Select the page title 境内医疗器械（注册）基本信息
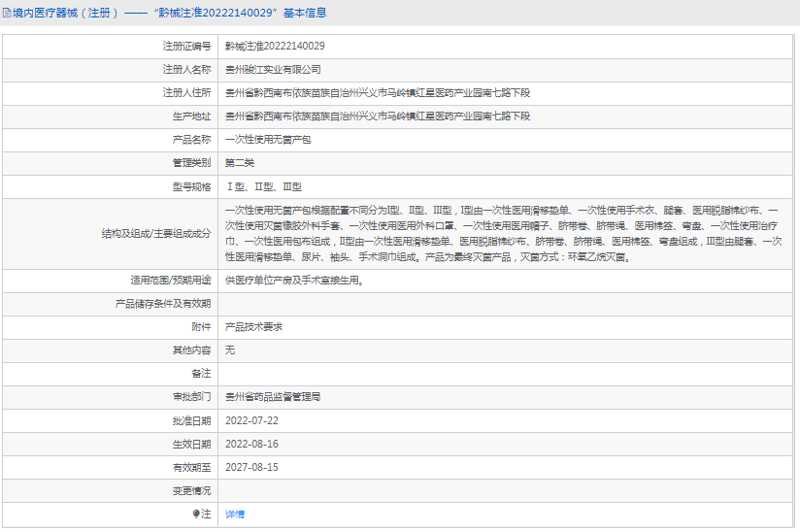 (x=169, y=14)
